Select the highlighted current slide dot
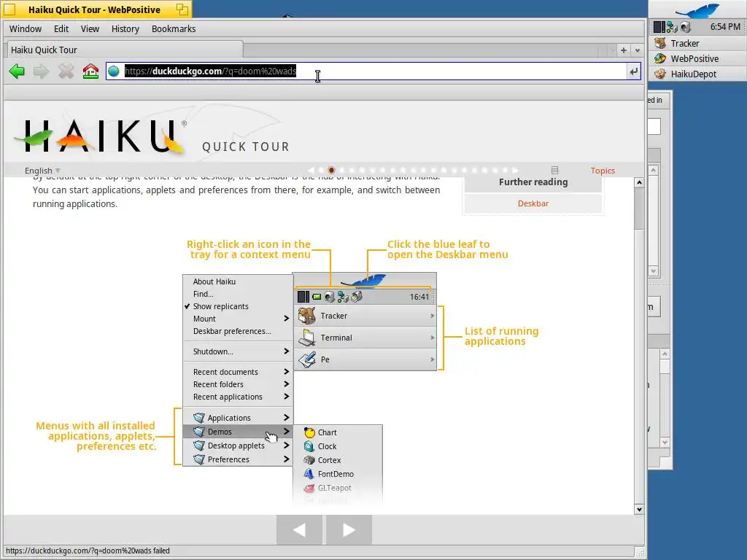 pyautogui.click(x=332, y=170)
